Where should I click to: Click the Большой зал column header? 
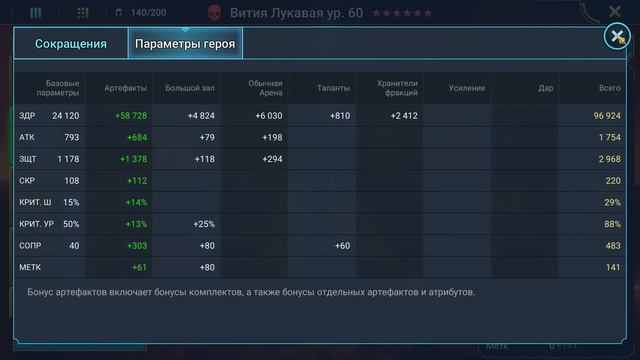[190, 88]
